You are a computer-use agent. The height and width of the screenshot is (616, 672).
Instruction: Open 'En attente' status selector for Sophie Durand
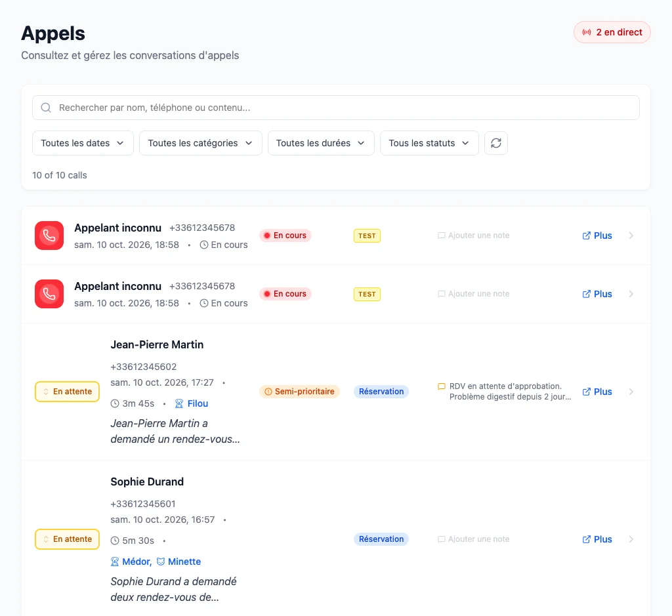[68, 539]
